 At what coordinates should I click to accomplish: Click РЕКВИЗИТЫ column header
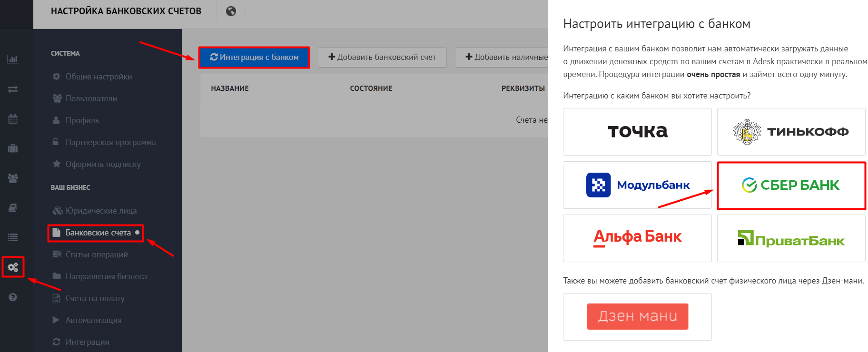pos(523,88)
